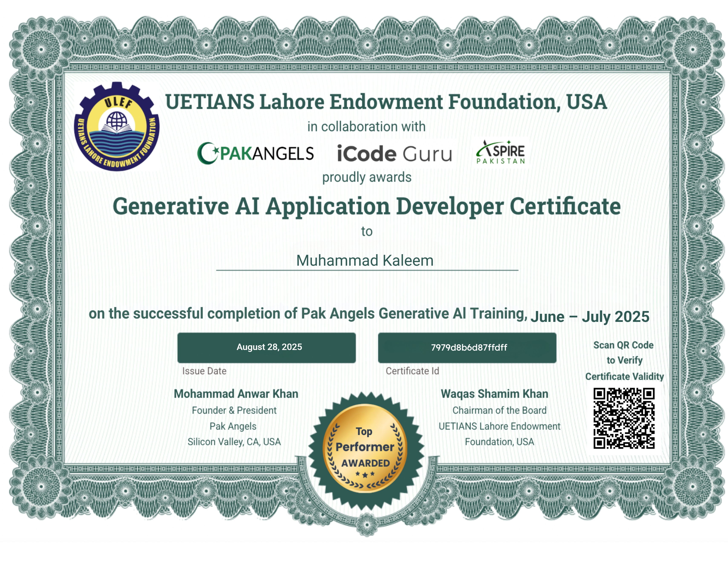This screenshot has height=562, width=728.
Task: Click 'on the successful completion of Pak Angels' line
Action: pos(308,314)
